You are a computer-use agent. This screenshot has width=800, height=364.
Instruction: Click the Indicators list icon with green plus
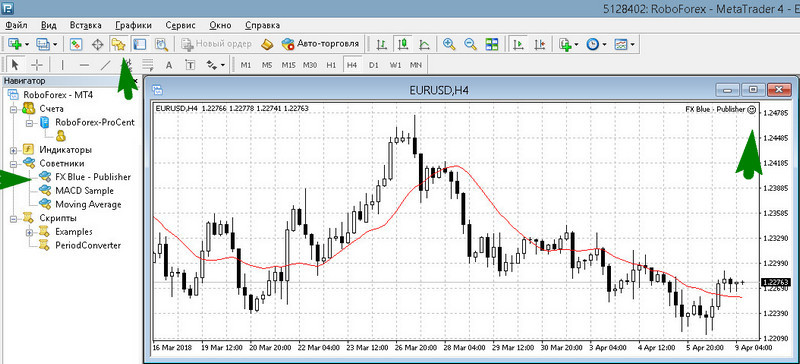[565, 44]
